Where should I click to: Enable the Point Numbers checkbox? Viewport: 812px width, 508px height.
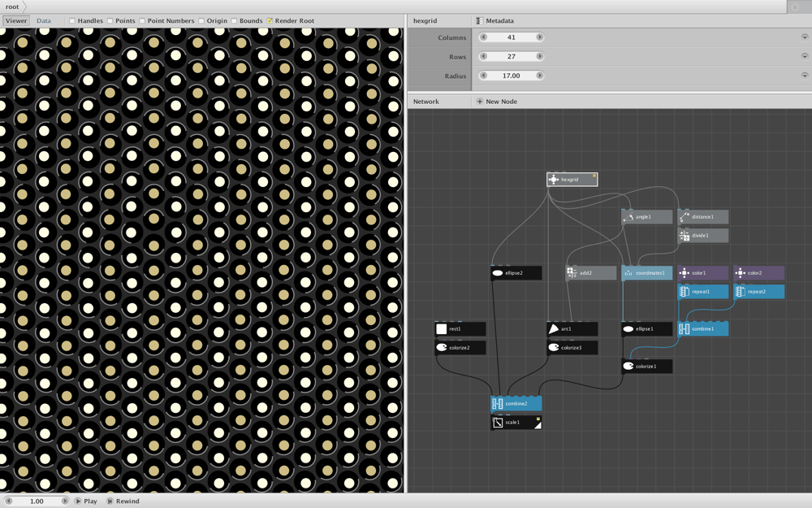click(142, 21)
